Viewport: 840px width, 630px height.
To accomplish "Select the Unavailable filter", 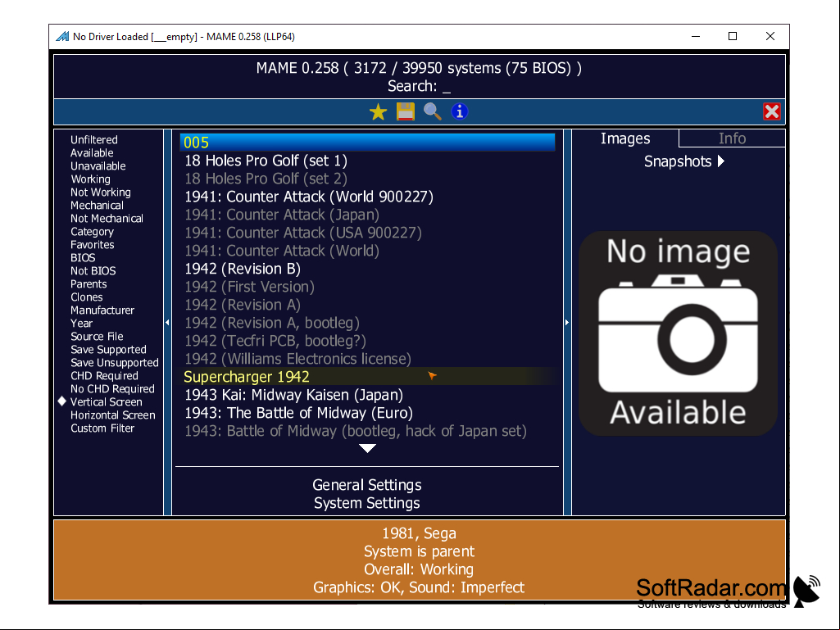I will (98, 166).
